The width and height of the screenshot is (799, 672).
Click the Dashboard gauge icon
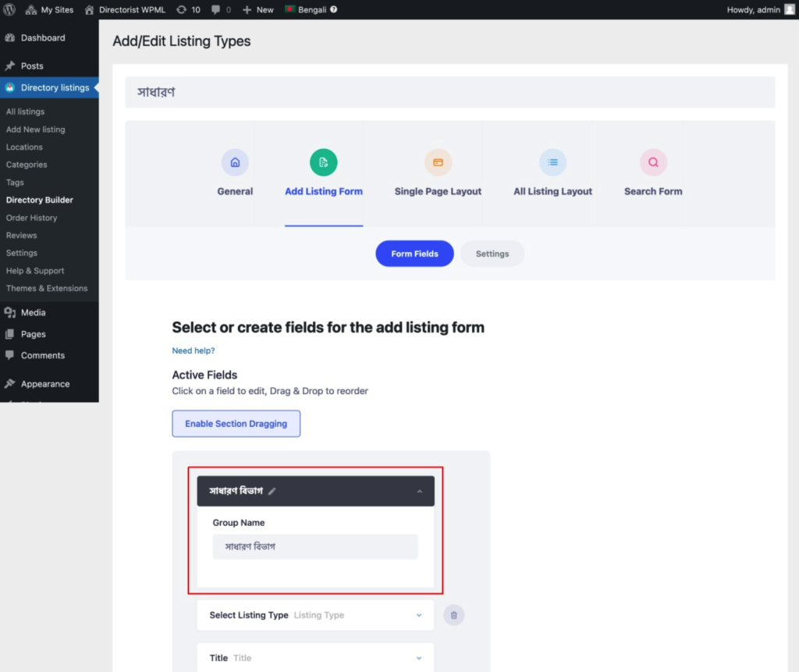[9, 37]
